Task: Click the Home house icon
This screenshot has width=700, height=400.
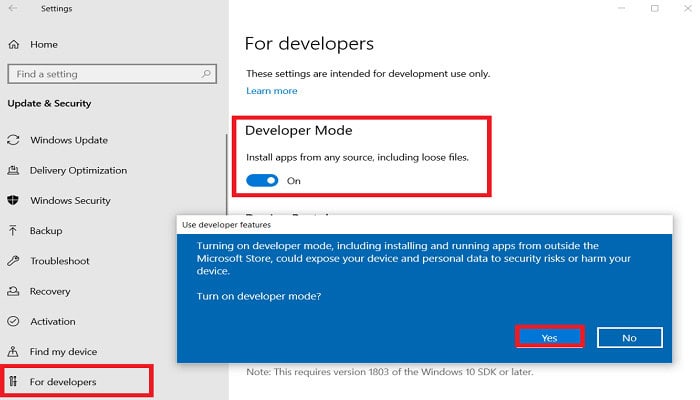Action: pos(14,45)
